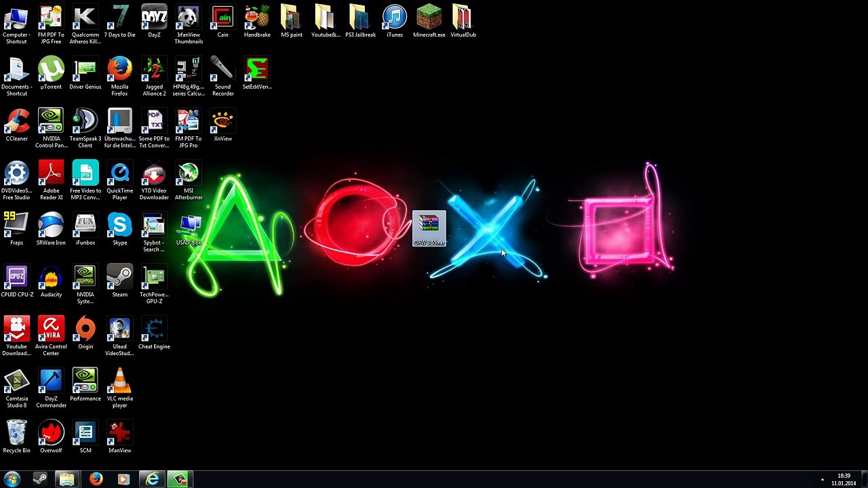The height and width of the screenshot is (488, 868).
Task: Select the TechPowerUp GPU-Z icon
Action: pyautogui.click(x=154, y=285)
